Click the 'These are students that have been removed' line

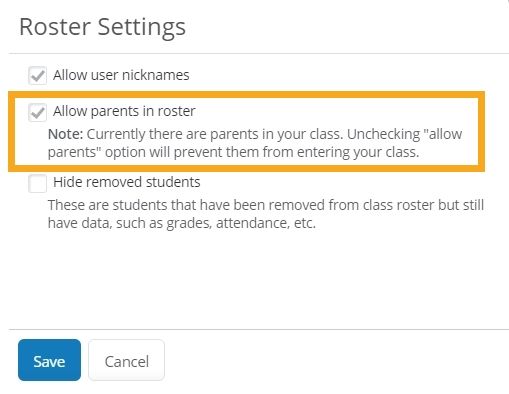tap(266, 205)
